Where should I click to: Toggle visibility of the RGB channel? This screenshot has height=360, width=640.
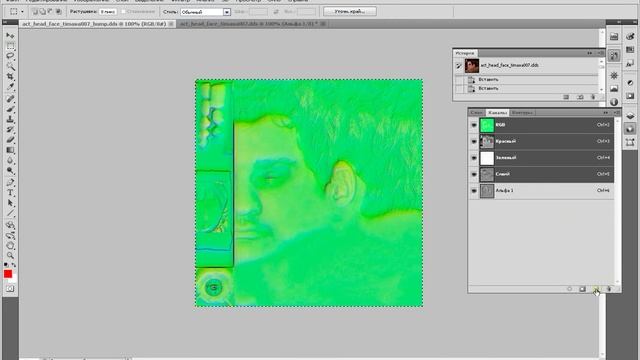(474, 125)
